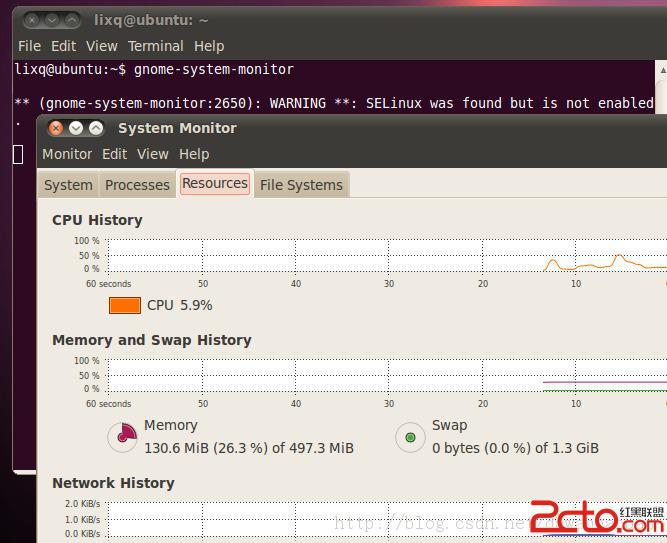The height and width of the screenshot is (543, 667).
Task: Click the gnome-system-monitor command line
Action: point(154,69)
